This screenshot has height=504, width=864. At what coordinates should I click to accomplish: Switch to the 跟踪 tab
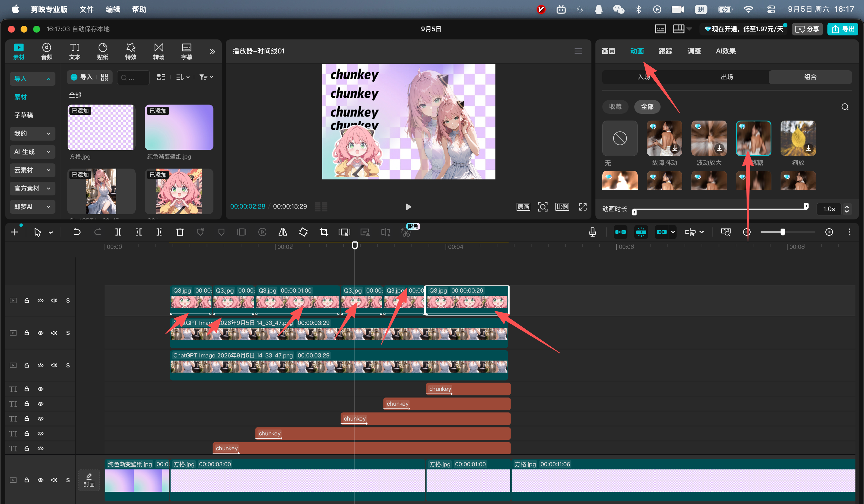[665, 51]
